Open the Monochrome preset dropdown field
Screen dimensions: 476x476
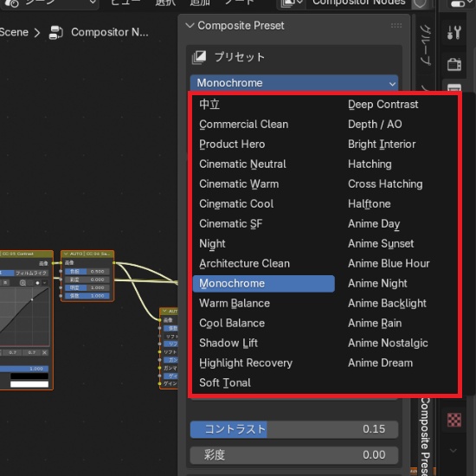coord(294,82)
